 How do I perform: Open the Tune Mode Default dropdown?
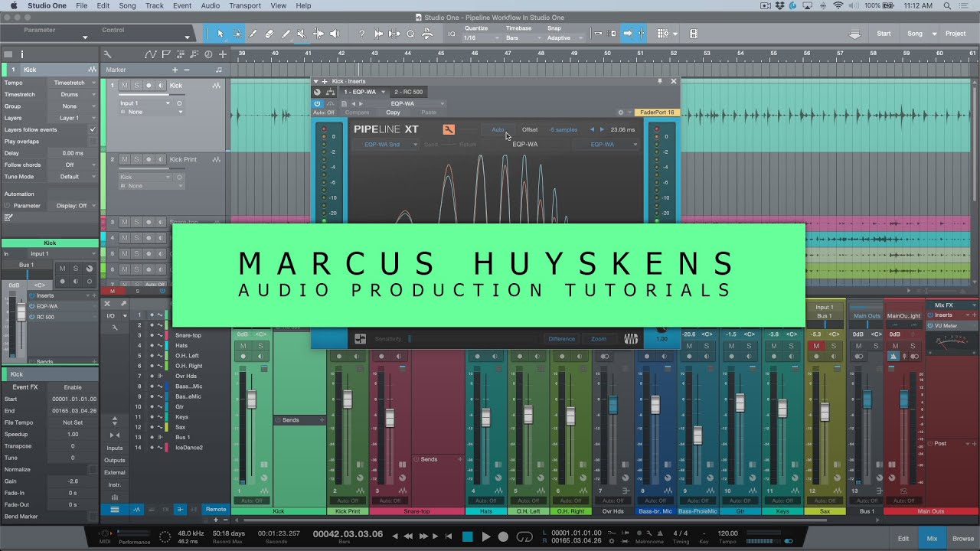(74, 177)
